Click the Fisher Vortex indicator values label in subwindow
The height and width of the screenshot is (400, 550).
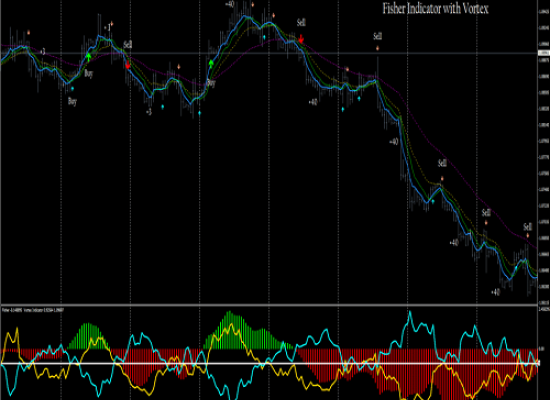pyautogui.click(x=33, y=310)
